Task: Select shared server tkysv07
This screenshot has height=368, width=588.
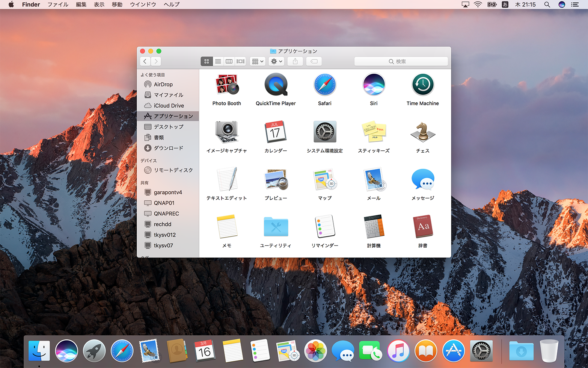Action: click(x=168, y=245)
